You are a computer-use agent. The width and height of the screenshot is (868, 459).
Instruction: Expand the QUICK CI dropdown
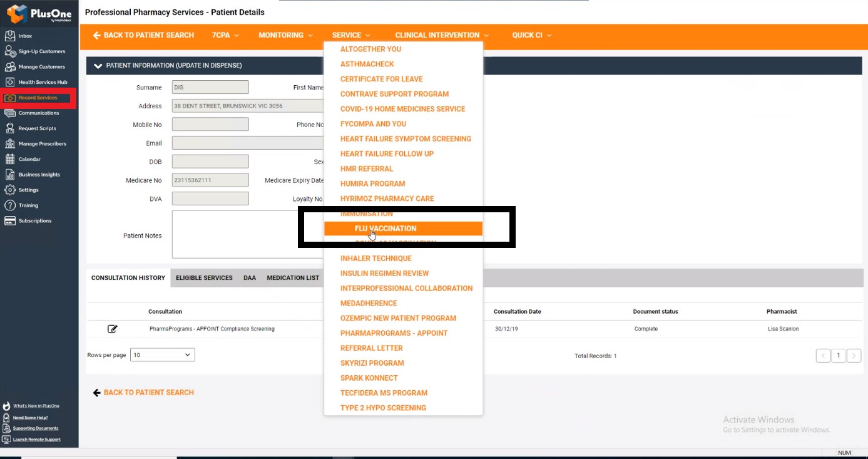(532, 35)
